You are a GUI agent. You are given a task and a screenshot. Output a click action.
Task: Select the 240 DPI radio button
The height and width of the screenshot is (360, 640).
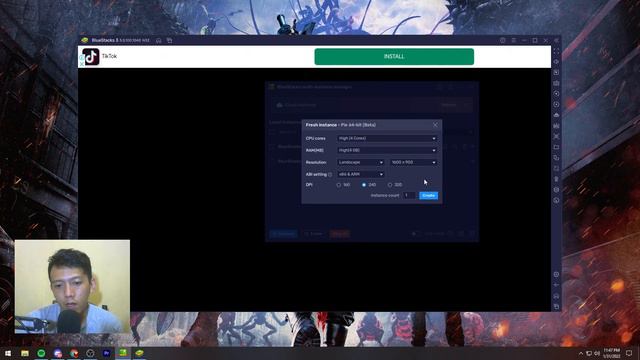pos(364,185)
